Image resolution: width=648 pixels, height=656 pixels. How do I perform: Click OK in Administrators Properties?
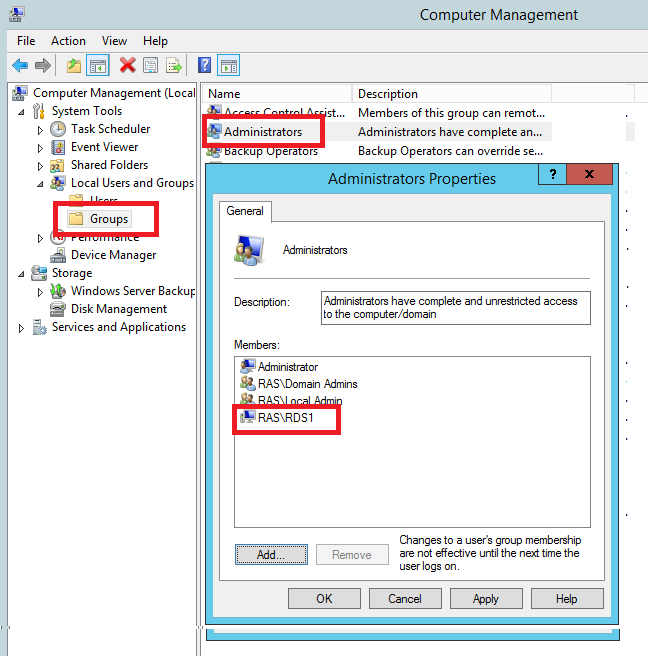pos(324,598)
